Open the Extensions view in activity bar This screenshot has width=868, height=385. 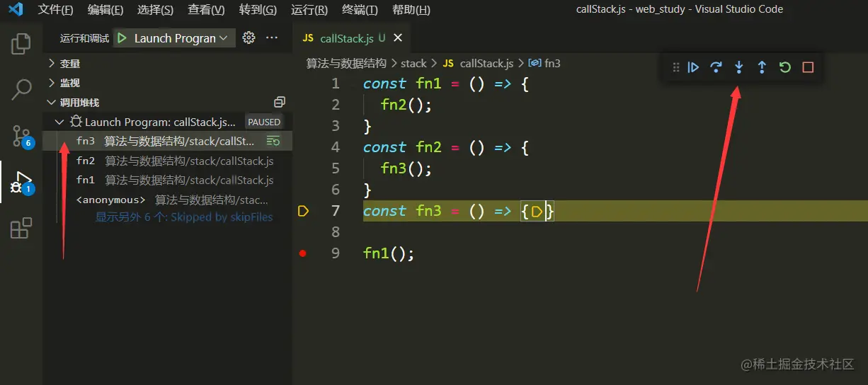point(21,228)
